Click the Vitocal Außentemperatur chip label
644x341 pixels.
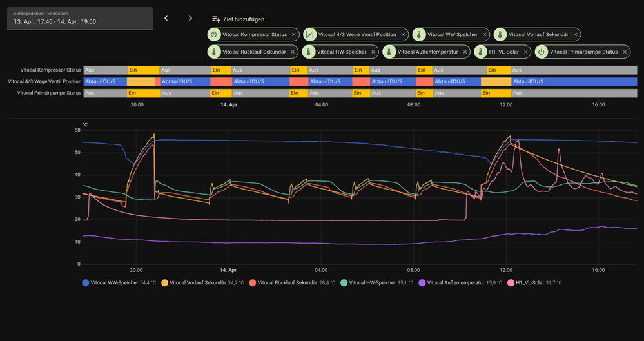point(428,52)
